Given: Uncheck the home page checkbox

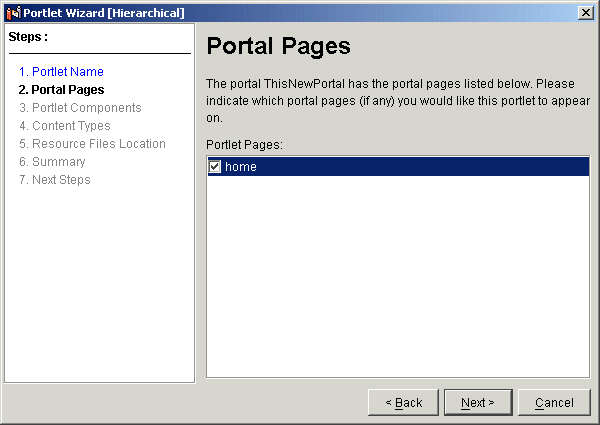Looking at the screenshot, I should tap(215, 166).
